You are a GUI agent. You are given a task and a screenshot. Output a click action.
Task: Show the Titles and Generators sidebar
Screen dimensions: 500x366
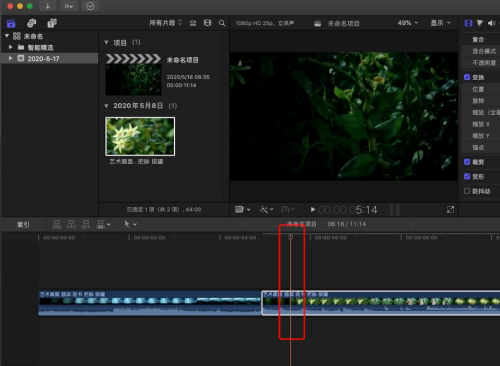point(52,23)
